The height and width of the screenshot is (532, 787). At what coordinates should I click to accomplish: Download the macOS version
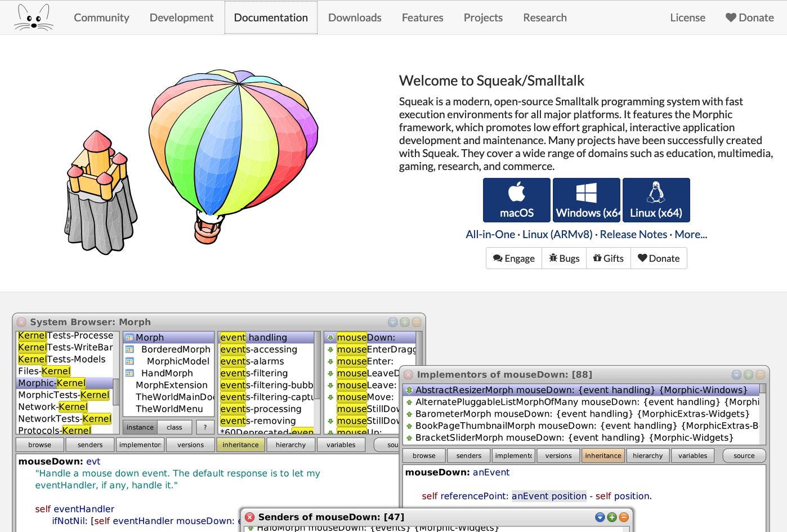517,200
